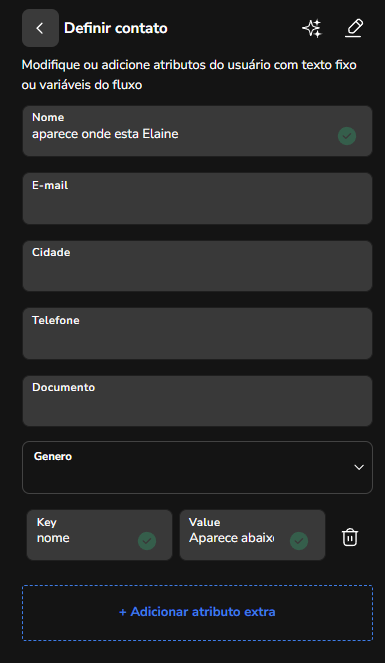Select the Telefone input field
Image resolution: width=385 pixels, height=663 pixels.
[197, 334]
